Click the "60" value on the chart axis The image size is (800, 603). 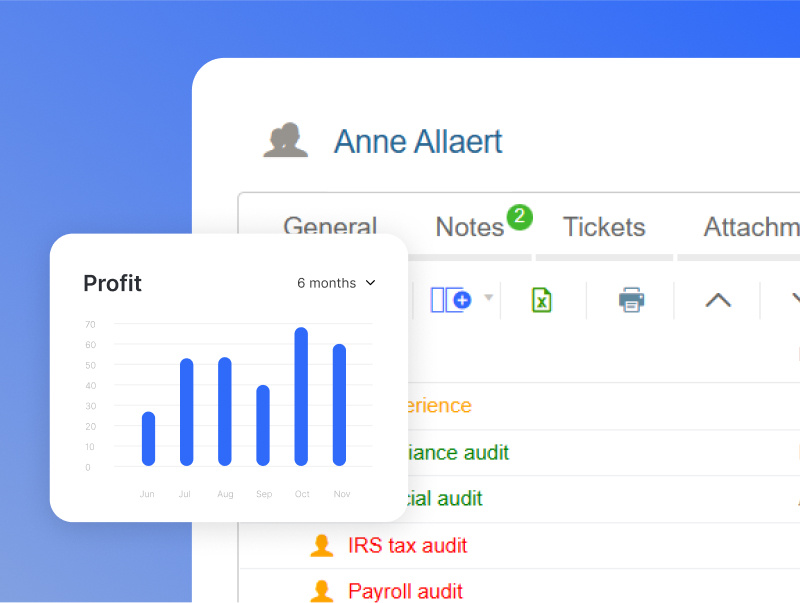(x=90, y=345)
